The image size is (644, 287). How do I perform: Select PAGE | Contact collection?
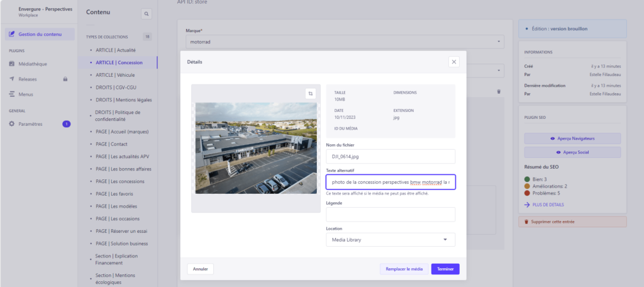click(111, 144)
